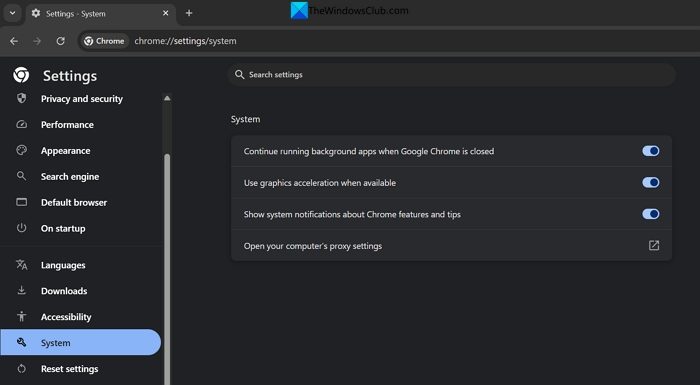This screenshot has height=385, width=700.
Task: Click the Settings page title
Action: click(70, 76)
